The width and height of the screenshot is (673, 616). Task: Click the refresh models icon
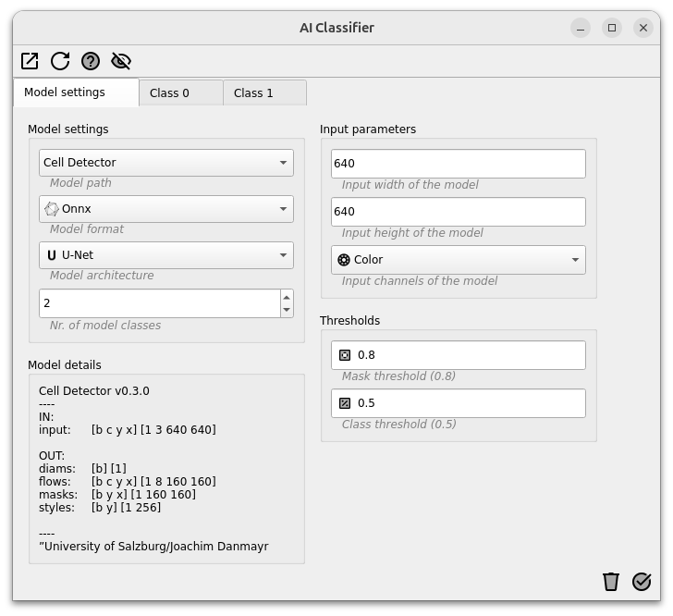point(60,61)
